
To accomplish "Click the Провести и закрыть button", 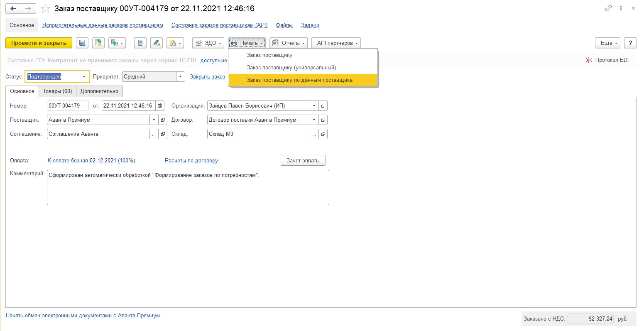I will click(x=39, y=43).
